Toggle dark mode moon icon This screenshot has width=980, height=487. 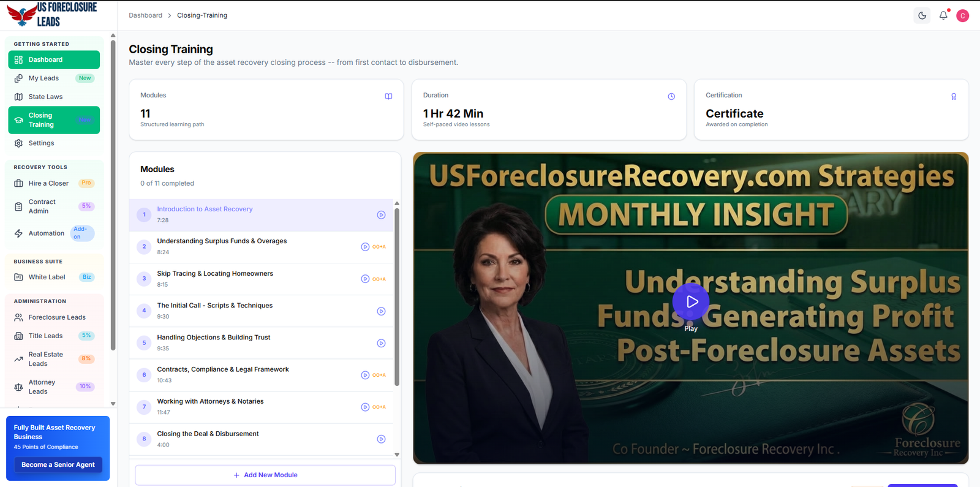point(922,15)
